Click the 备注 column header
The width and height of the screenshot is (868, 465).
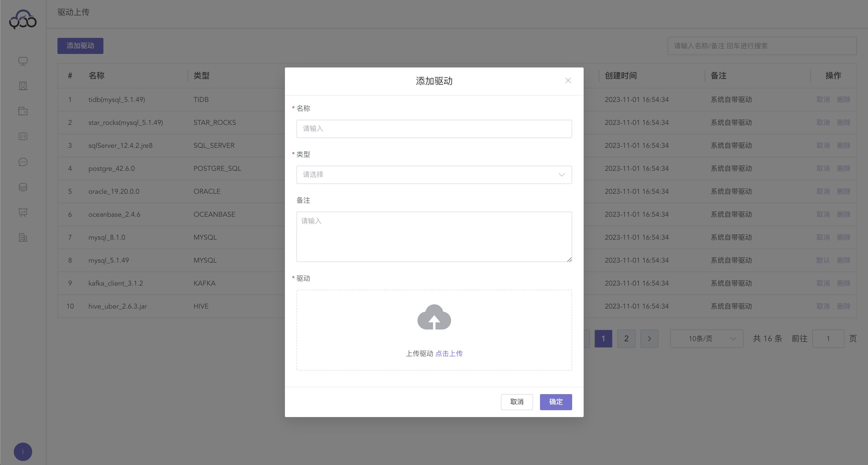(718, 76)
